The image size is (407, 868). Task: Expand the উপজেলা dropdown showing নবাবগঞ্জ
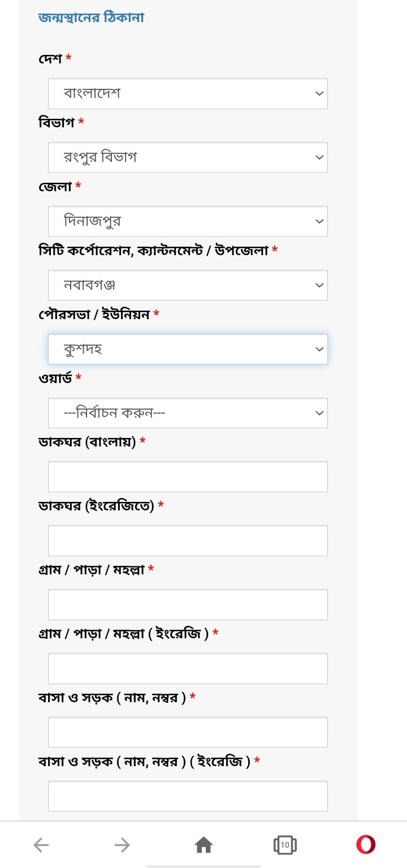coord(188,285)
